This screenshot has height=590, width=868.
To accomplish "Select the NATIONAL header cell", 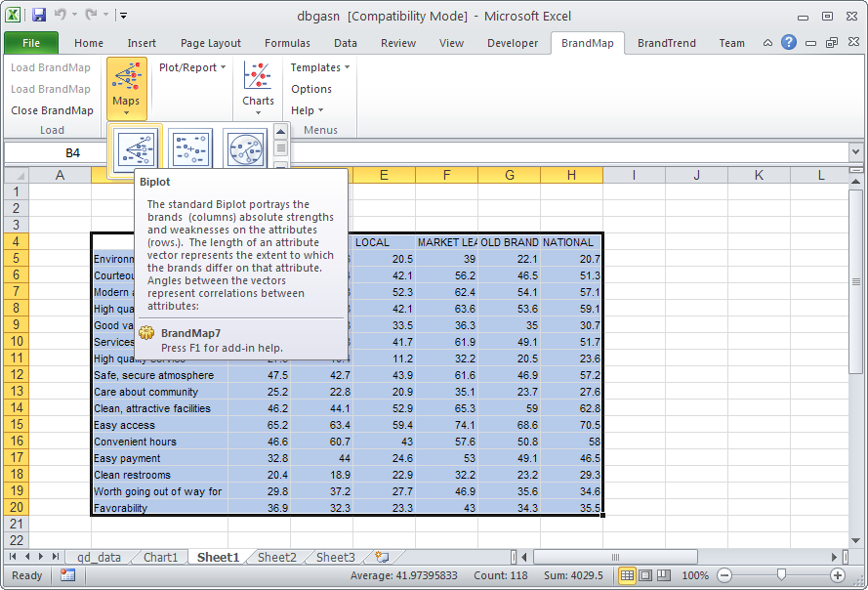I will click(571, 242).
